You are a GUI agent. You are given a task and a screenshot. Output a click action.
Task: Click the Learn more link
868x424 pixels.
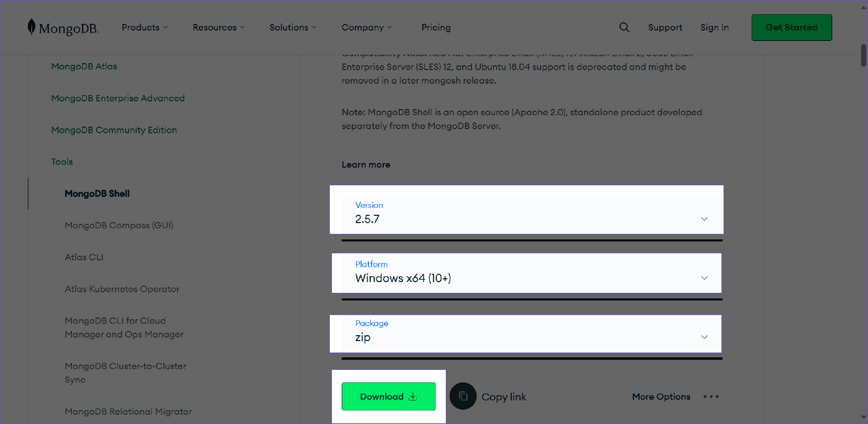coord(366,165)
